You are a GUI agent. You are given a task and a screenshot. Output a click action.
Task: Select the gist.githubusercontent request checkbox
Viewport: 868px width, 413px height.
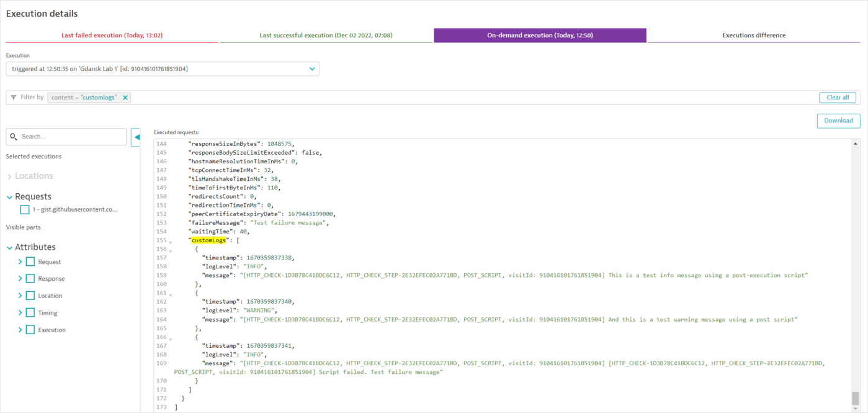tap(24, 209)
